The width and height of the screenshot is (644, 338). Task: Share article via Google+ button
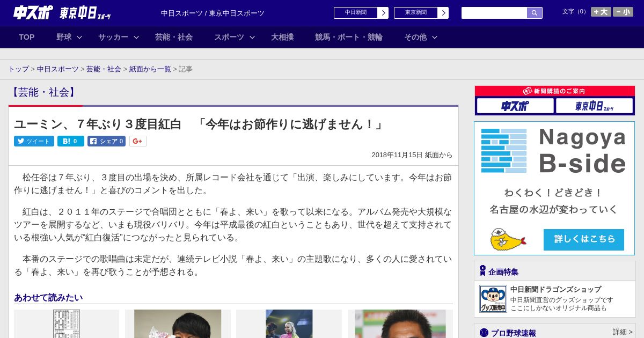(138, 141)
